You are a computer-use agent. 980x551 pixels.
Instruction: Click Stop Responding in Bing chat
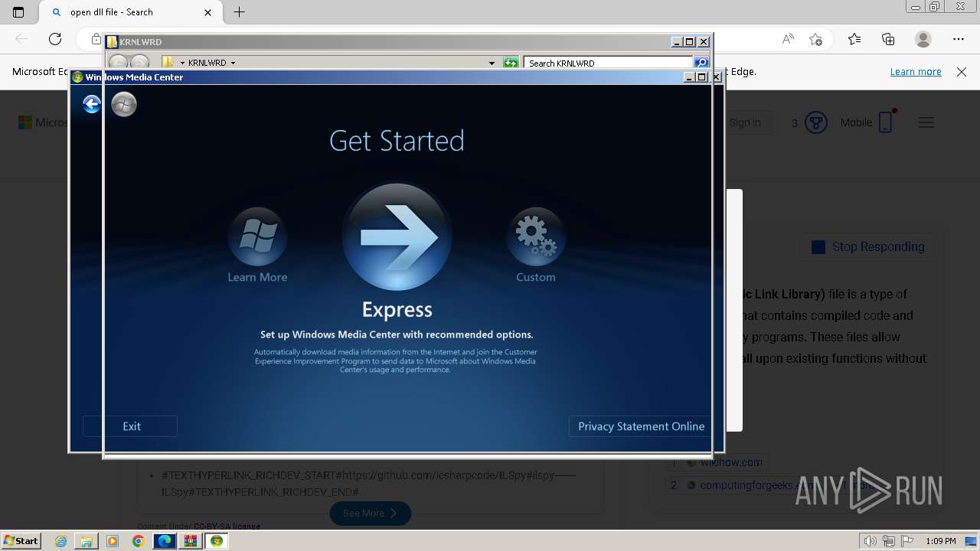868,246
